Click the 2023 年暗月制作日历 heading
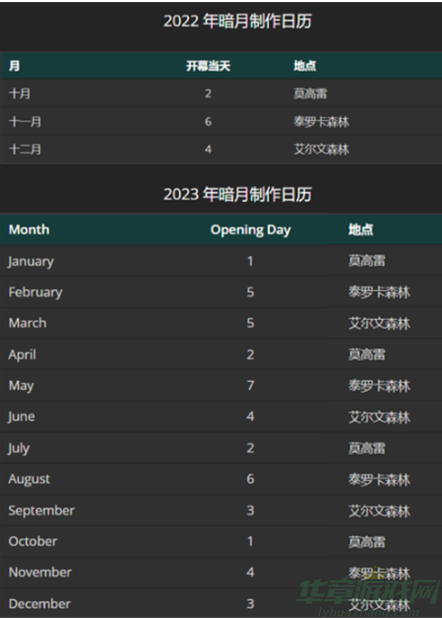Image resolution: width=442 pixels, height=619 pixels. [238, 194]
